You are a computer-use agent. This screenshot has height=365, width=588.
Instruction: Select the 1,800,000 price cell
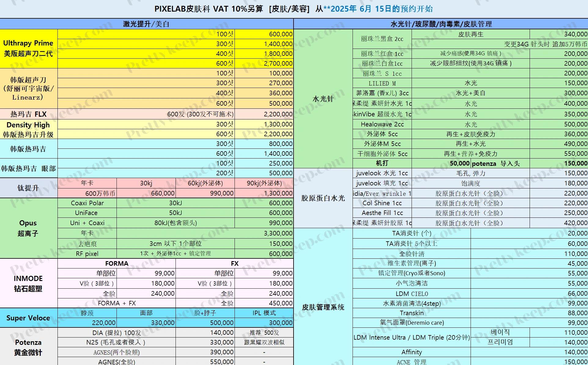(x=264, y=54)
